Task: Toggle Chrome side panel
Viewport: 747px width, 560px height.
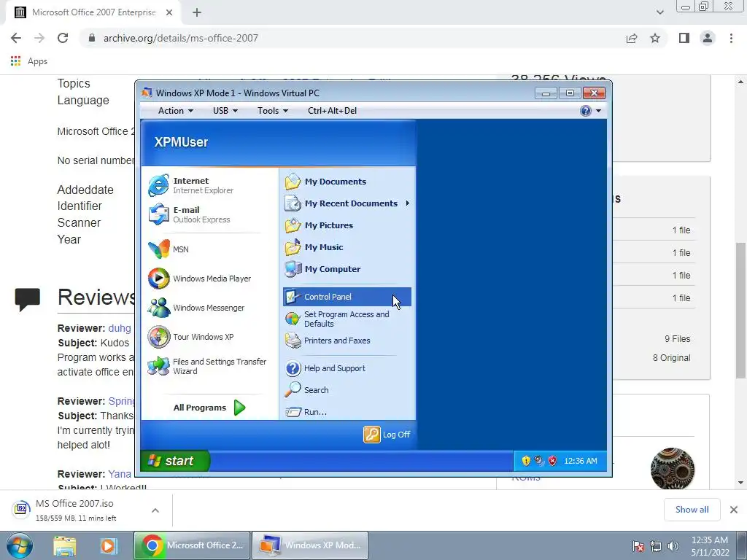Action: 684,38
